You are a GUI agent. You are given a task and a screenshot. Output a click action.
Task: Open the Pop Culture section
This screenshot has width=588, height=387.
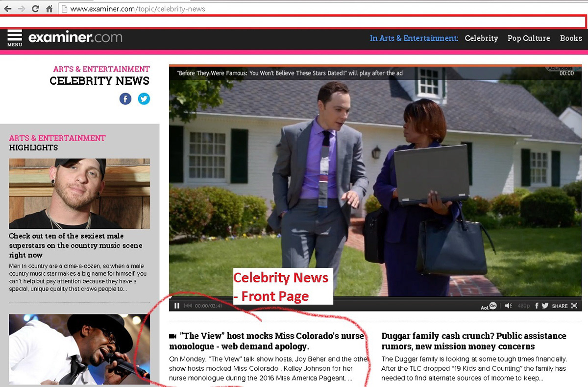[529, 38]
